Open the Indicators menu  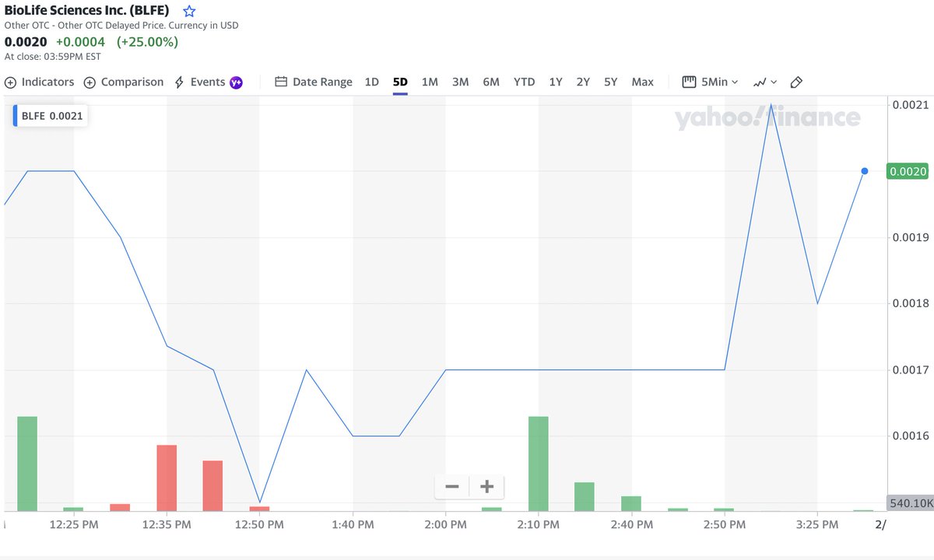coord(40,82)
